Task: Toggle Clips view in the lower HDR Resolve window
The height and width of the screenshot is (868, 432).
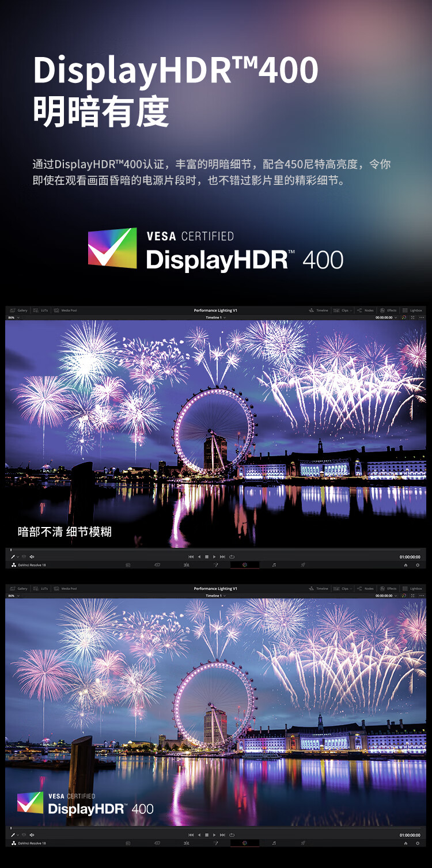Action: (x=340, y=589)
